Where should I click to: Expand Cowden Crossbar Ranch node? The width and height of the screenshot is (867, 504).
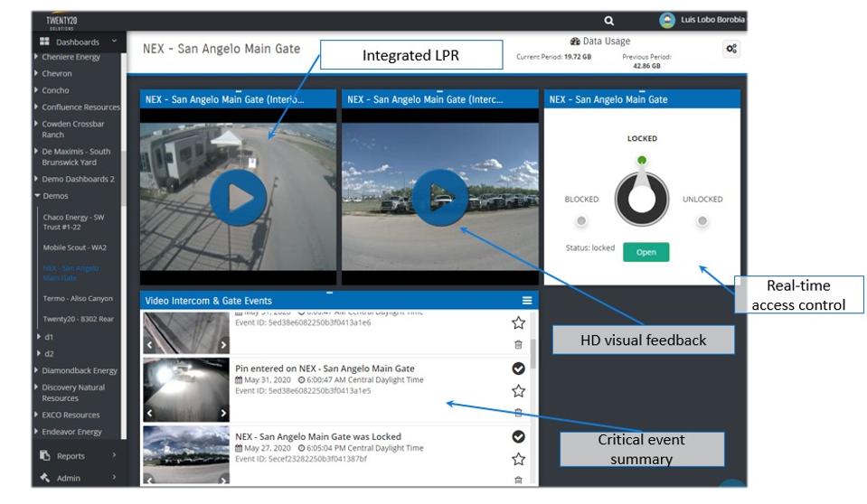[x=36, y=123]
